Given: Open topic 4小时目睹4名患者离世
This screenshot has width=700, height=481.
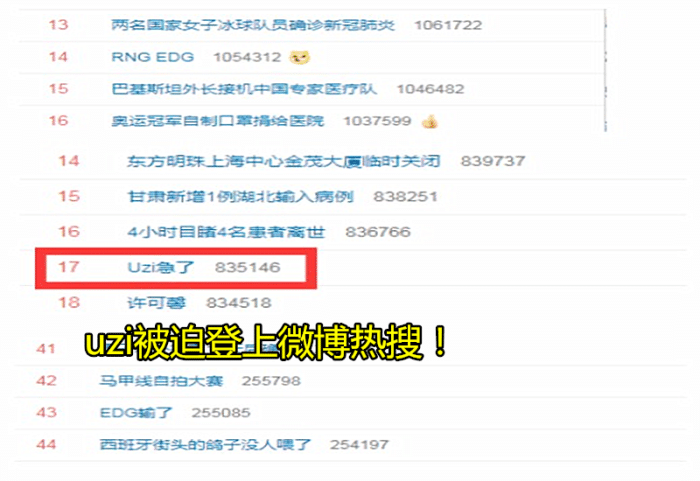Looking at the screenshot, I should click(x=226, y=232).
